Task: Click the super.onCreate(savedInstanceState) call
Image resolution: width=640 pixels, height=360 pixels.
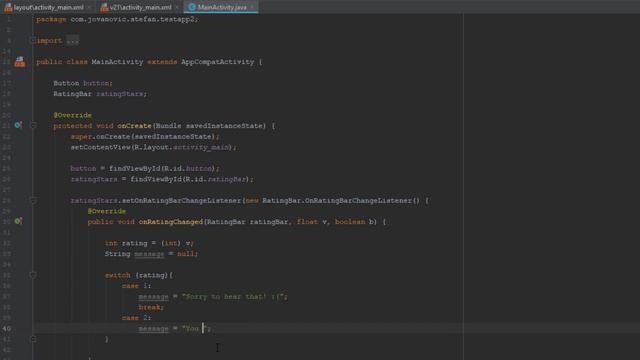Action: (145, 136)
